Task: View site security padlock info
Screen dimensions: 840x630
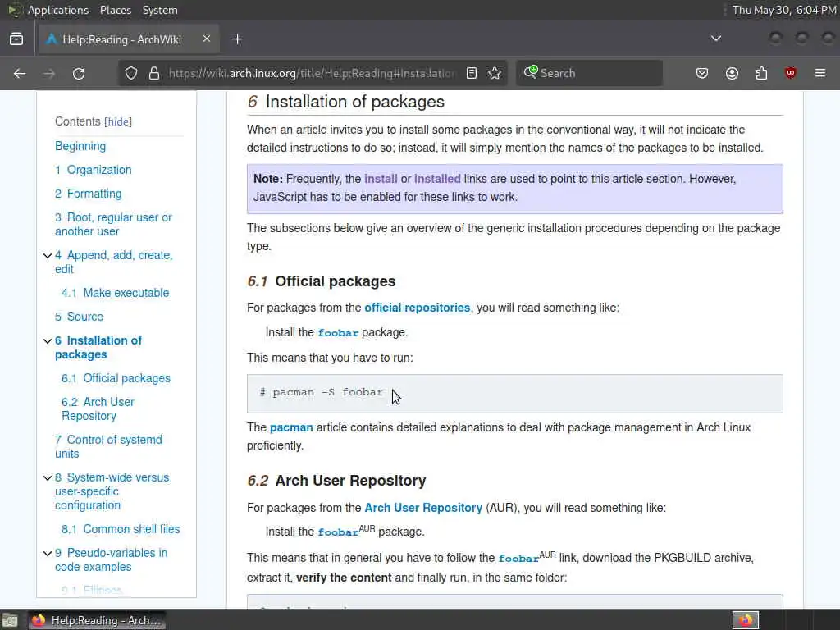Action: click(154, 73)
